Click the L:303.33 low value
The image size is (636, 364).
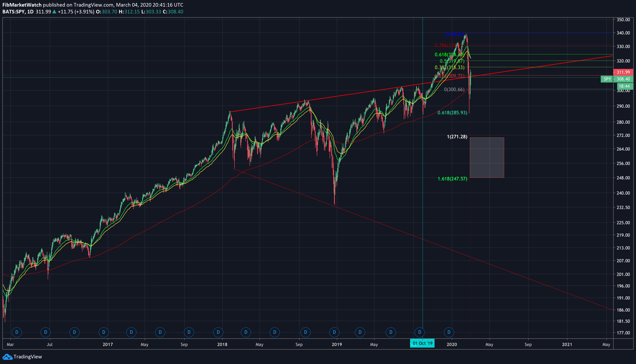151,12
